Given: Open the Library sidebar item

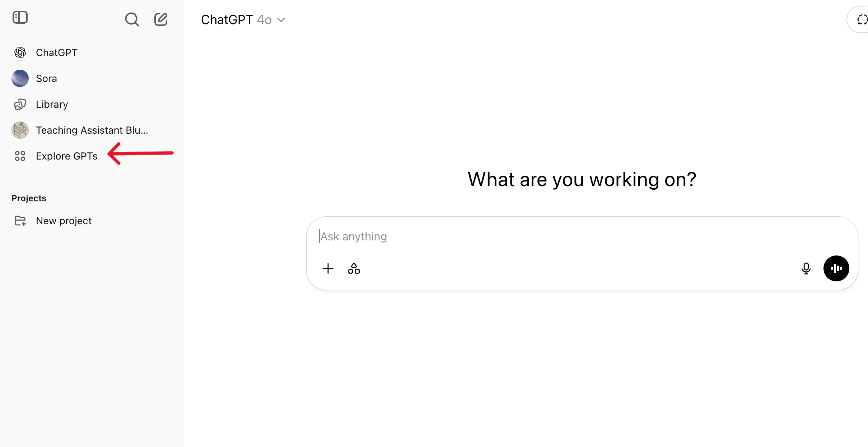Looking at the screenshot, I should point(52,105).
